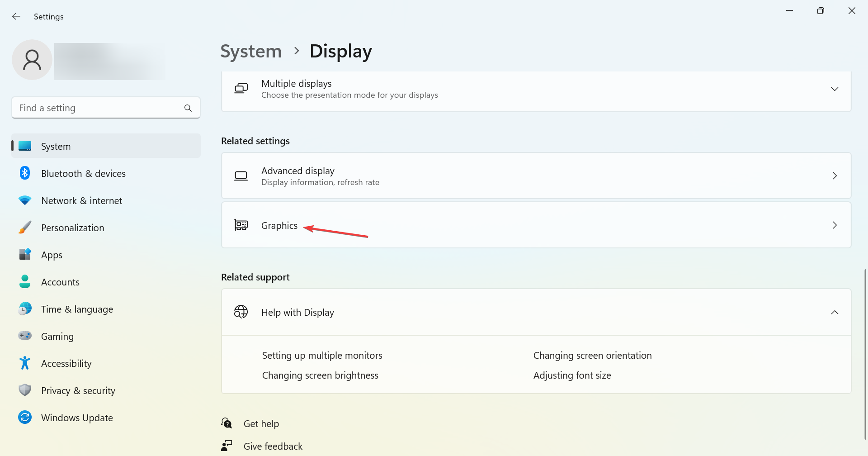868x456 pixels.
Task: Open Advanced display via chevron arrow
Action: [835, 176]
